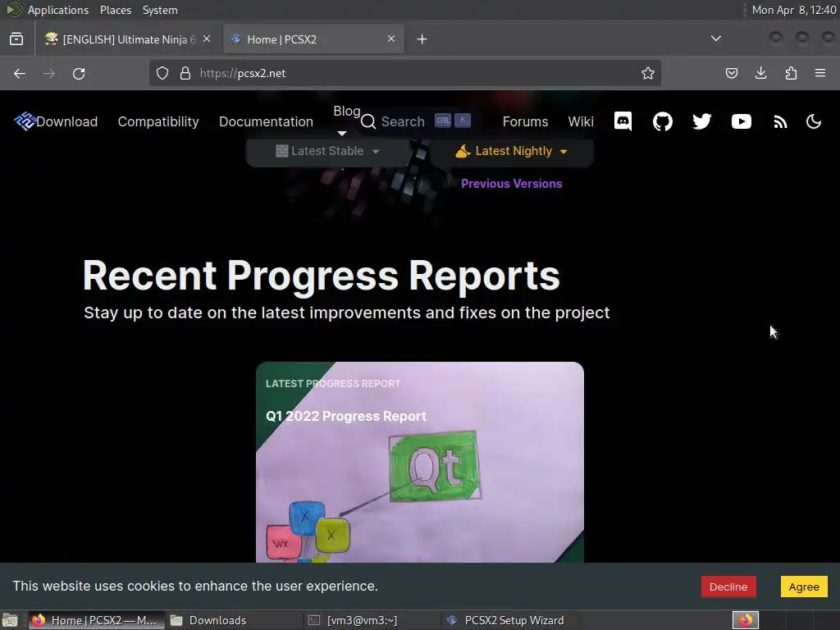Viewport: 840px width, 630px height.
Task: Click the pcsx2.net URL address field
Action: [x=405, y=73]
